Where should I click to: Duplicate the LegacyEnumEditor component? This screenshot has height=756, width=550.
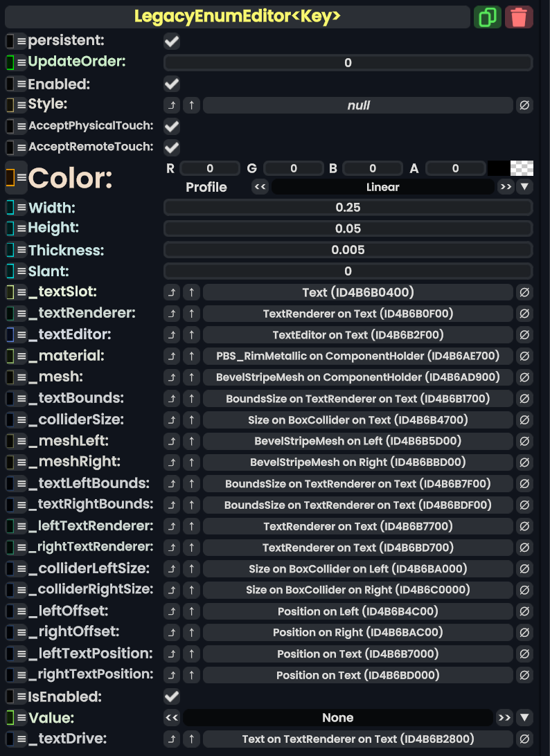488,17
